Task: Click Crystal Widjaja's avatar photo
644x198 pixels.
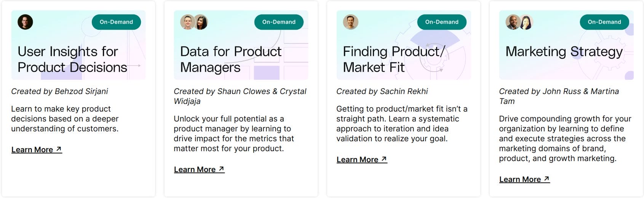Action: tap(201, 22)
